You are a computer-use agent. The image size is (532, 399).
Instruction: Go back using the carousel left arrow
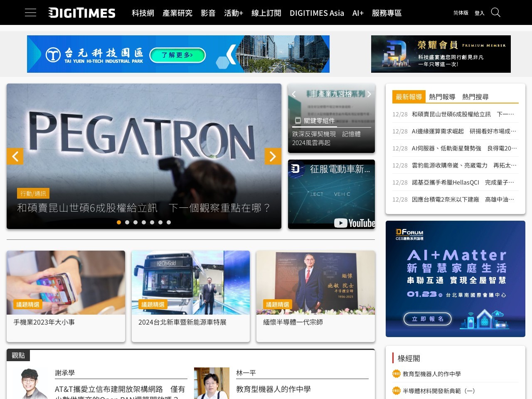15,156
